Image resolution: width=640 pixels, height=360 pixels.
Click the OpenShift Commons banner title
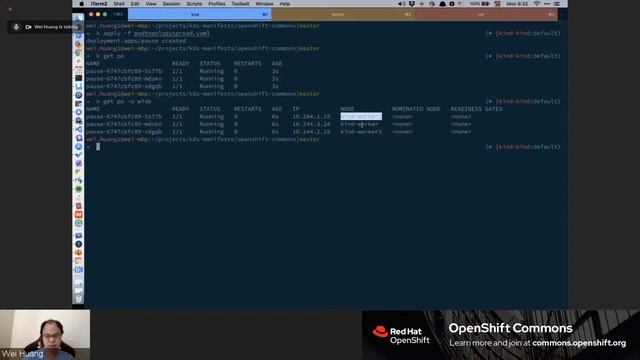(510, 328)
